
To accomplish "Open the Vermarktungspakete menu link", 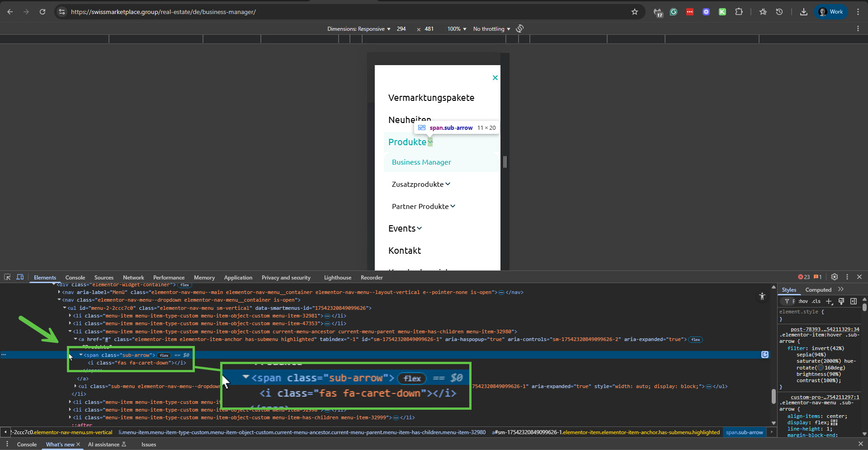I will (x=431, y=98).
